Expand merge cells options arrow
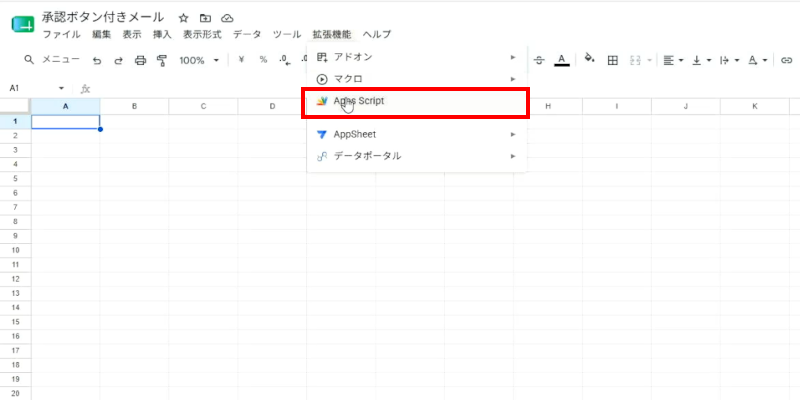Screen dimensions: 800x400 (x=649, y=61)
